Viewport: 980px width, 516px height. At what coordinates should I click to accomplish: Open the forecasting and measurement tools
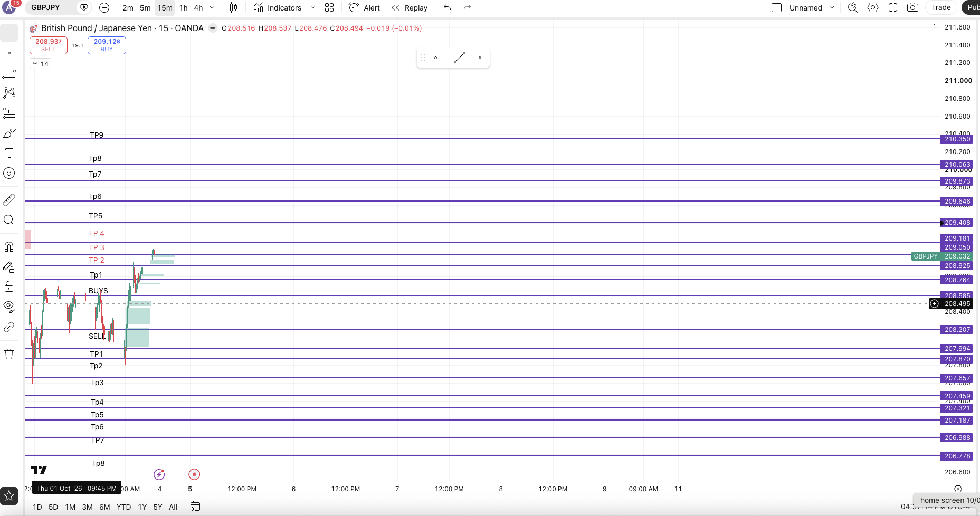click(9, 113)
